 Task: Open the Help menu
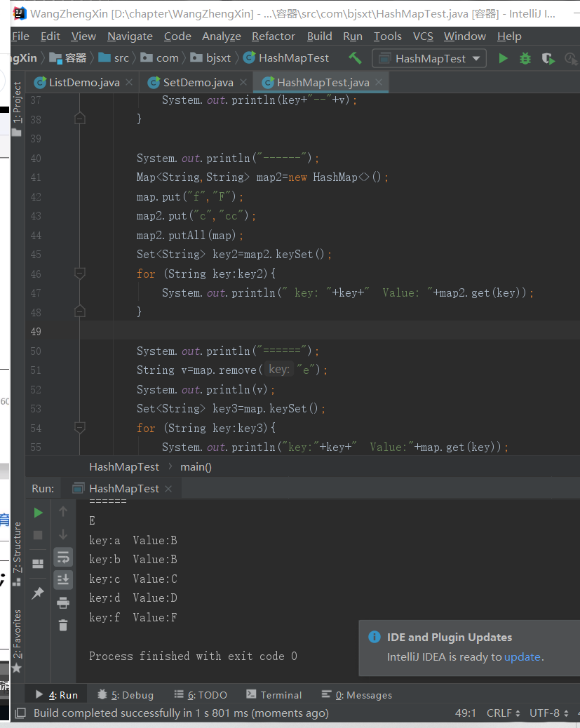coord(509,36)
